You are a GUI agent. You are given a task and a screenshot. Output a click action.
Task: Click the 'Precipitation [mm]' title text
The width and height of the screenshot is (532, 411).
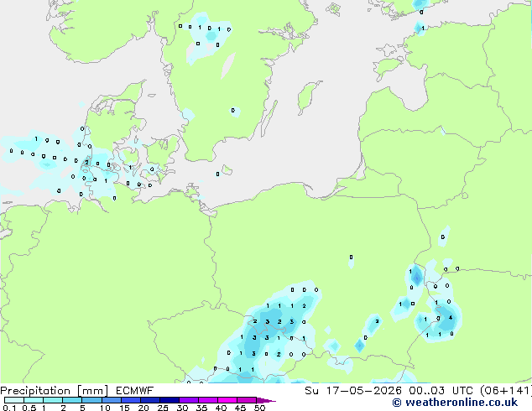pyautogui.click(x=54, y=391)
